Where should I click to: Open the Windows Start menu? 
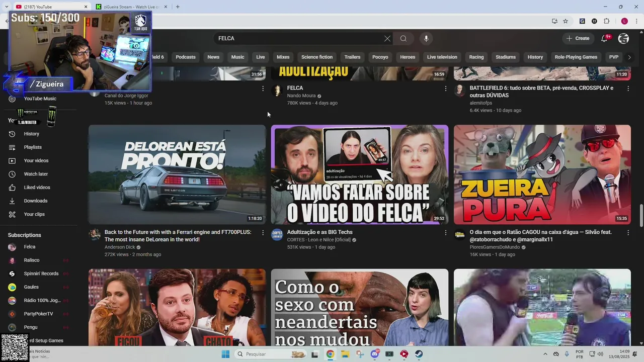coord(225,354)
